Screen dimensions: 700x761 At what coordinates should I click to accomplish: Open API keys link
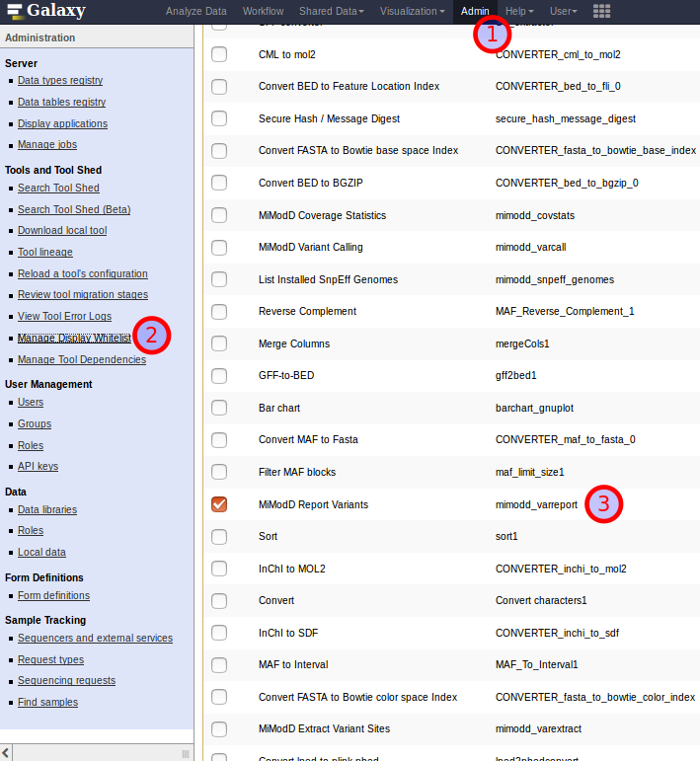[38, 467]
